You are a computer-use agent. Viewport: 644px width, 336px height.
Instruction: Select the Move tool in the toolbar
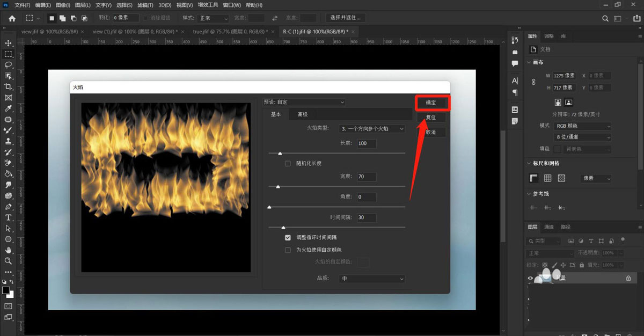(8, 42)
